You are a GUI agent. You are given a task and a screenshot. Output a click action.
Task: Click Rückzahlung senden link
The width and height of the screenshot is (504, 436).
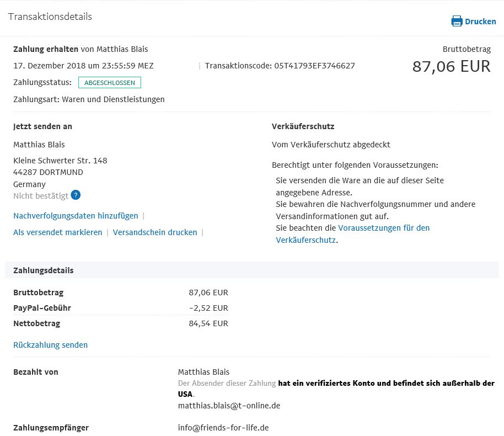(51, 345)
